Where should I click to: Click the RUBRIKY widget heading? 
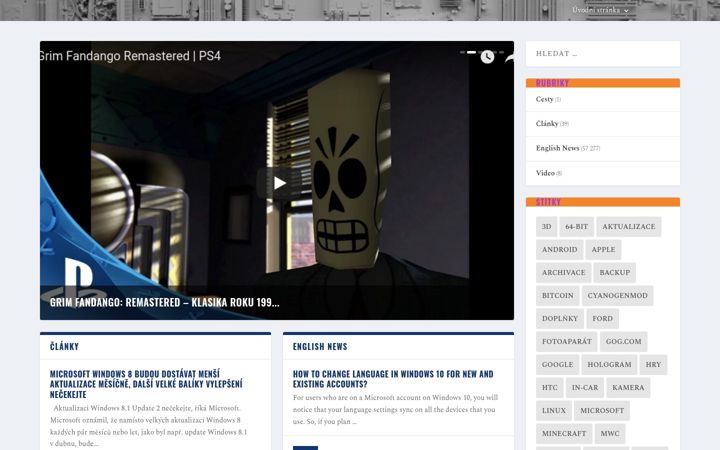(x=552, y=83)
